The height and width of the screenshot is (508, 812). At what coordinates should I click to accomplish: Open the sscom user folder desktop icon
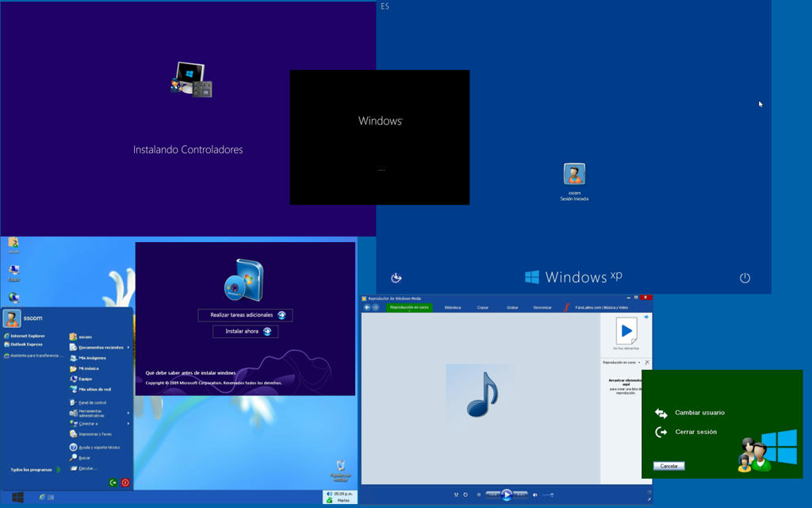(13, 244)
